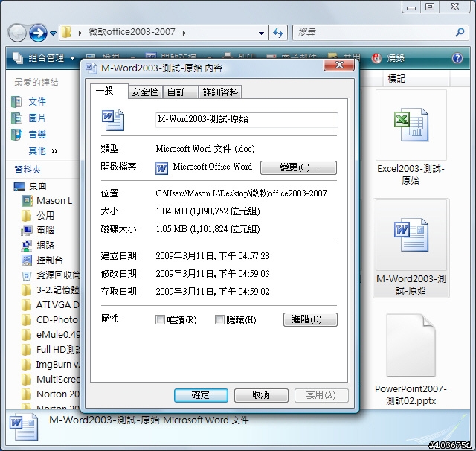Switch to 自訂 tab
Viewport: 476px width, 451px height.
[180, 92]
